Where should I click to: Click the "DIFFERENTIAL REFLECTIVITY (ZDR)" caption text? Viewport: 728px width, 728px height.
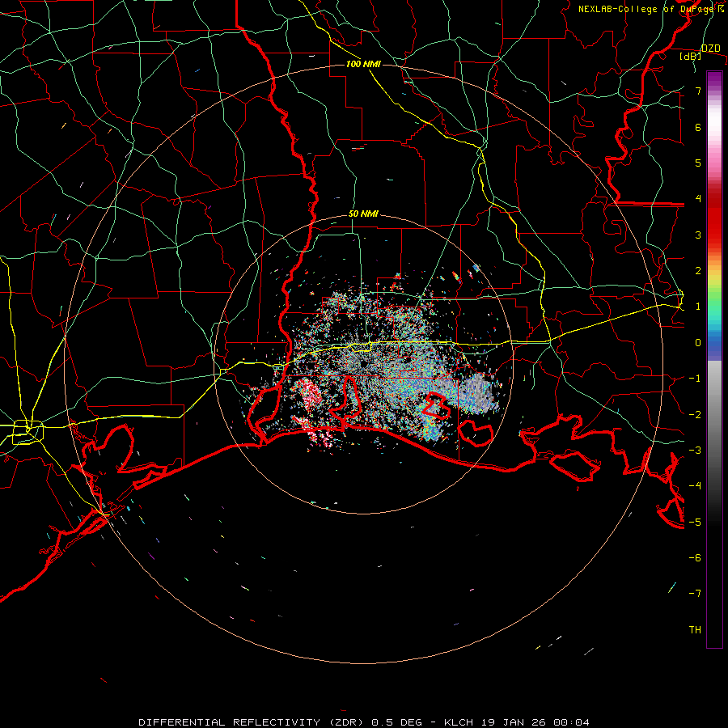coord(252,722)
